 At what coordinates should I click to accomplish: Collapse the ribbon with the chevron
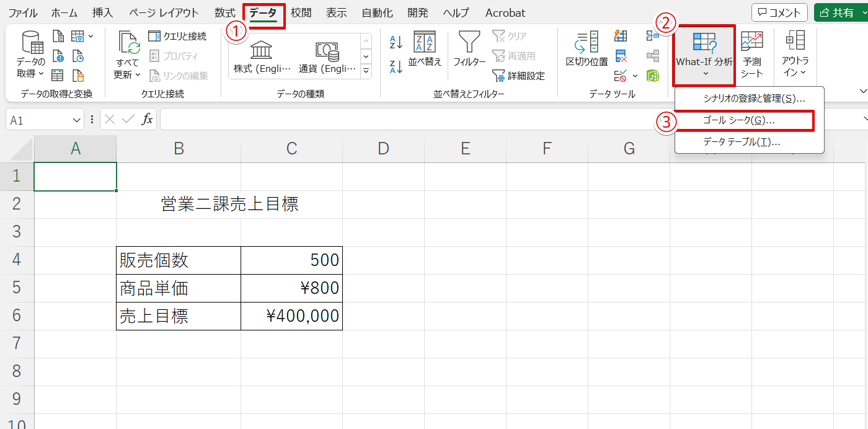coord(864,91)
